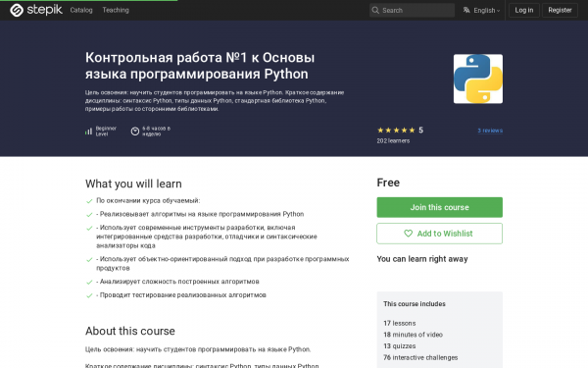This screenshot has width=588, height=368.
Task: Click the Add to Wishlist button
Action: tap(439, 234)
